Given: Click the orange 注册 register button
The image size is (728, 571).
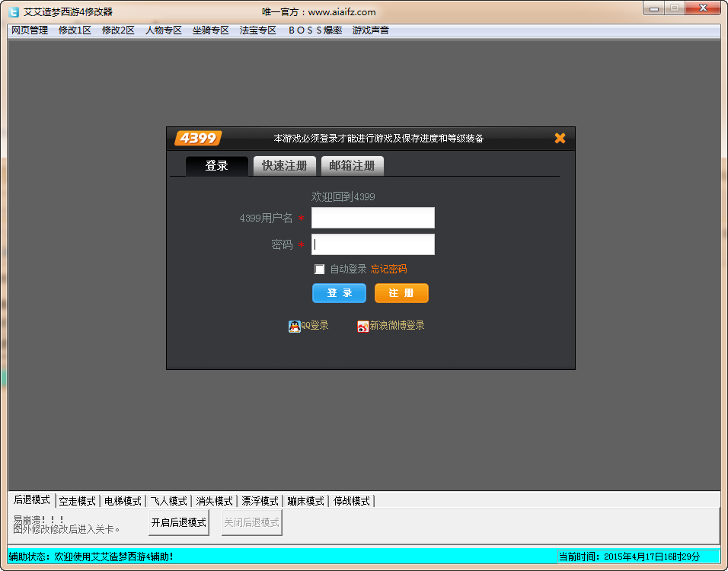Looking at the screenshot, I should [x=401, y=292].
